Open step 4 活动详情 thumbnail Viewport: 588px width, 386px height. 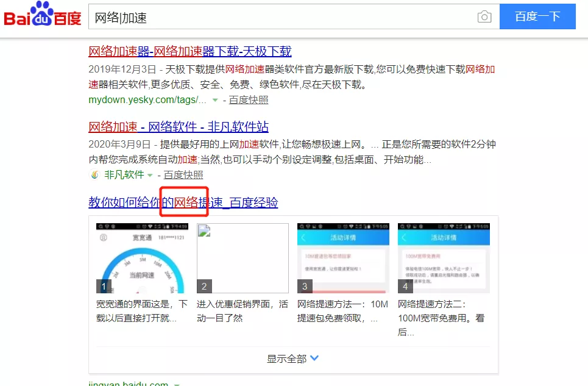click(x=444, y=258)
